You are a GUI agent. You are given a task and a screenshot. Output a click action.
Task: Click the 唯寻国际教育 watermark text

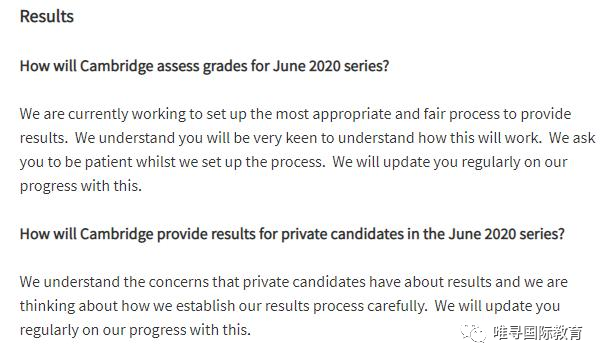[538, 333]
